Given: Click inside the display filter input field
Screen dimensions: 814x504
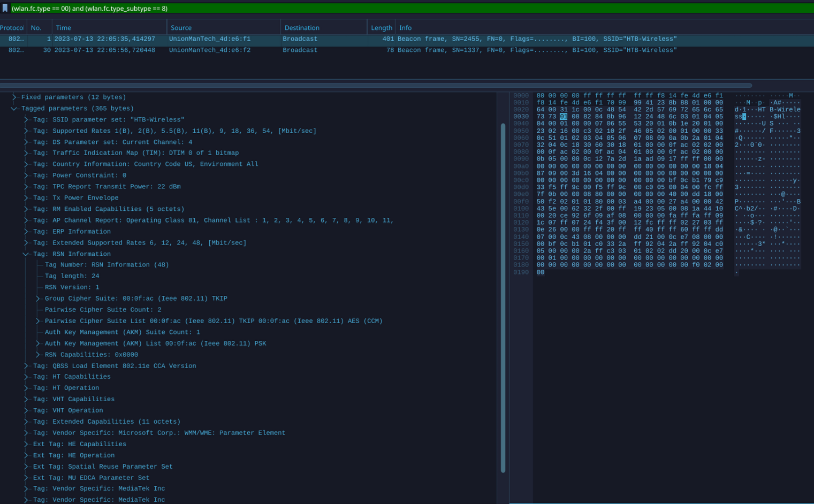Looking at the screenshot, I should [214, 8].
